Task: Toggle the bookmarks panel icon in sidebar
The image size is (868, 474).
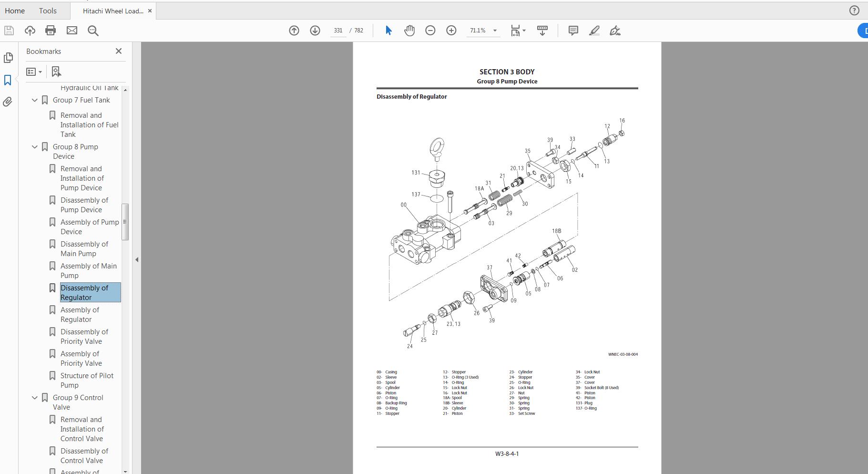Action: (x=8, y=80)
